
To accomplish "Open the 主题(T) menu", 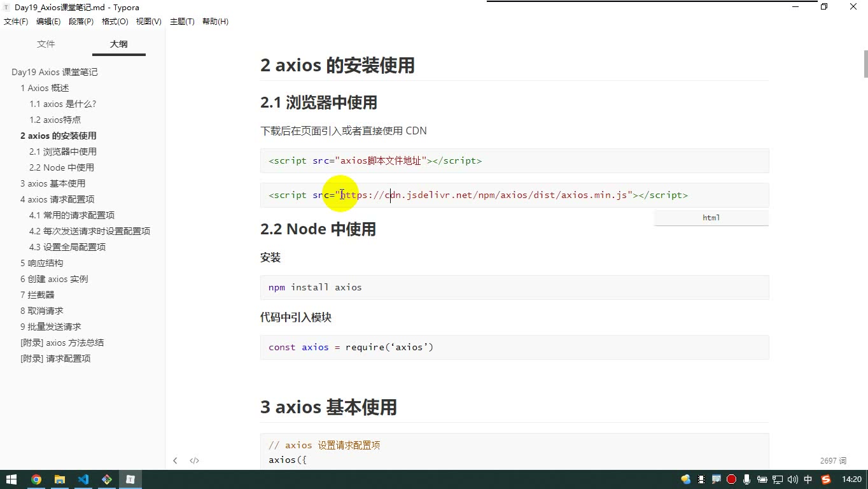I will pyautogui.click(x=182, y=22).
